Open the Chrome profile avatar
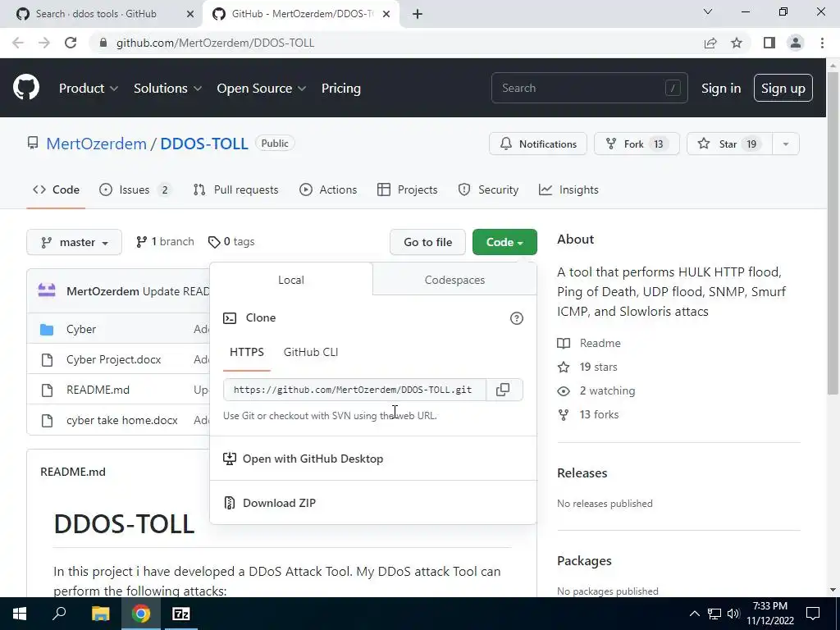Screen dimensions: 840x630 click(x=796, y=43)
